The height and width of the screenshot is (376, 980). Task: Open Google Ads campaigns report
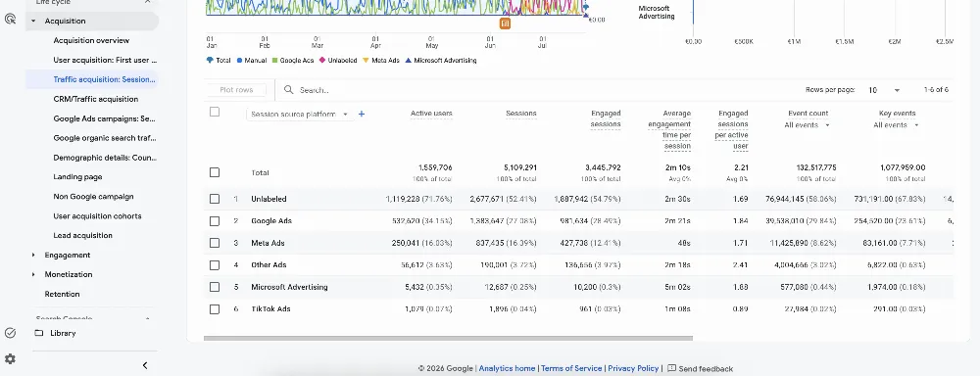pos(105,118)
